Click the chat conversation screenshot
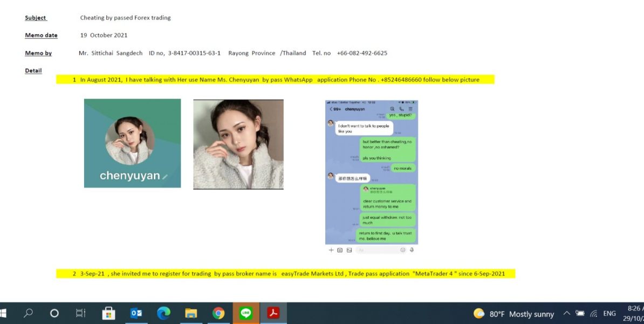Viewport: 644px width, 324px height. click(371, 173)
